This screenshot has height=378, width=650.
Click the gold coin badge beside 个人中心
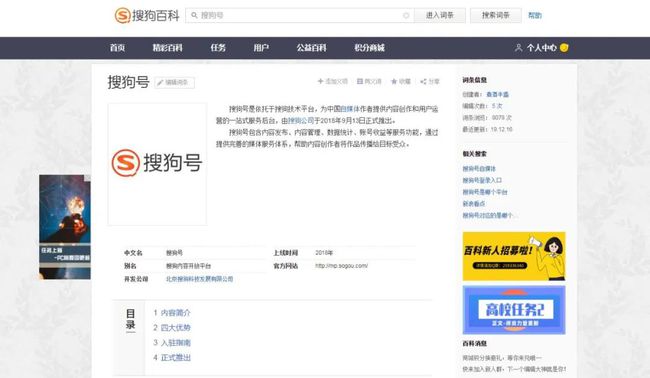coord(564,48)
